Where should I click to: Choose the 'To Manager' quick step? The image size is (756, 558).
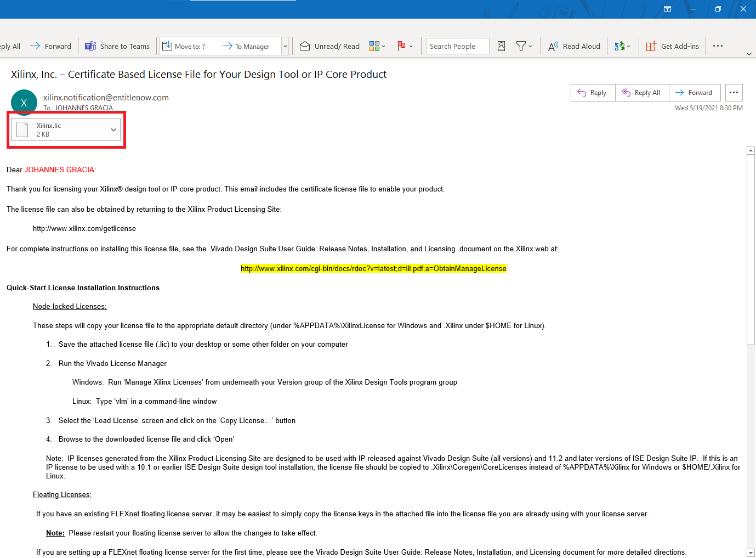click(x=246, y=46)
